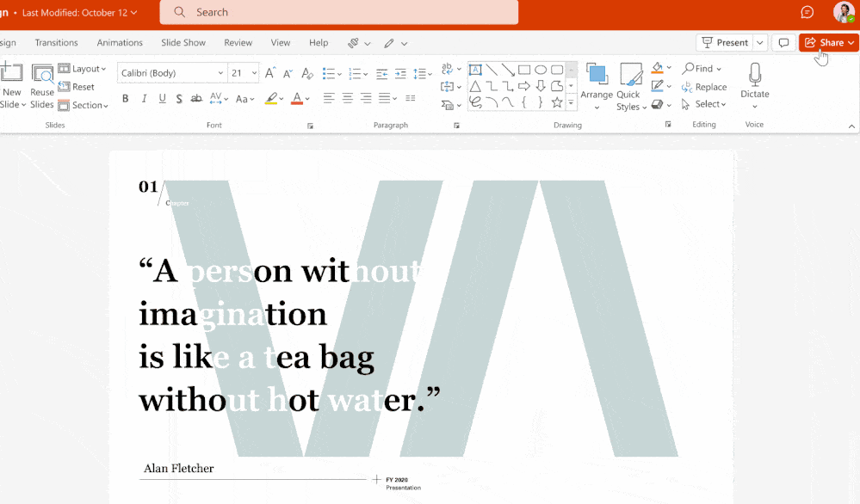
Task: Enable underline formatting
Action: [x=162, y=99]
